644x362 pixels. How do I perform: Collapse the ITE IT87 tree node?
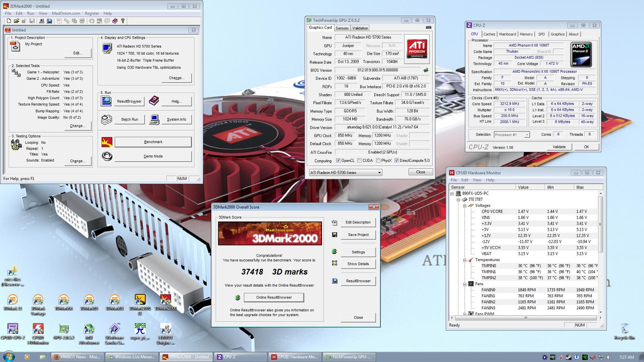[x=458, y=200]
